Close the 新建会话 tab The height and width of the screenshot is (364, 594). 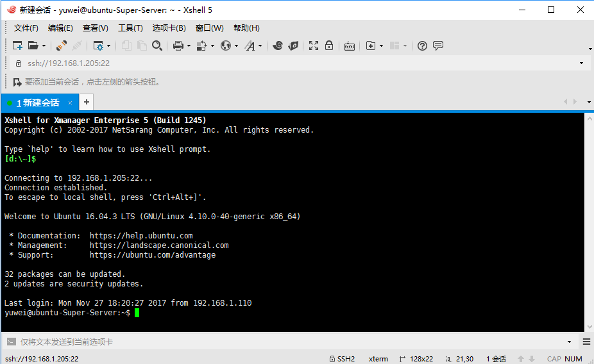tap(70, 103)
